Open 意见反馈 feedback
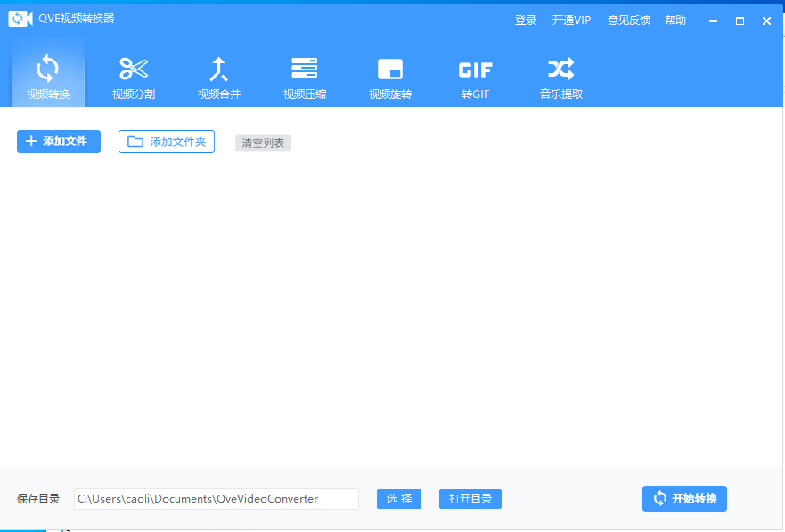Image resolution: width=785 pixels, height=532 pixels. point(629,20)
